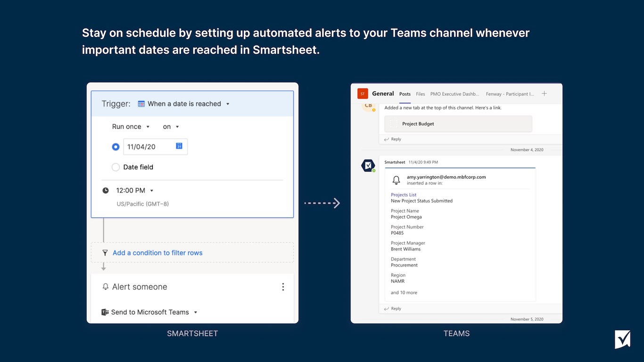Screen dimensions: 644x362
Task: Reply to the Smartsheet alert post
Action: [x=393, y=309]
